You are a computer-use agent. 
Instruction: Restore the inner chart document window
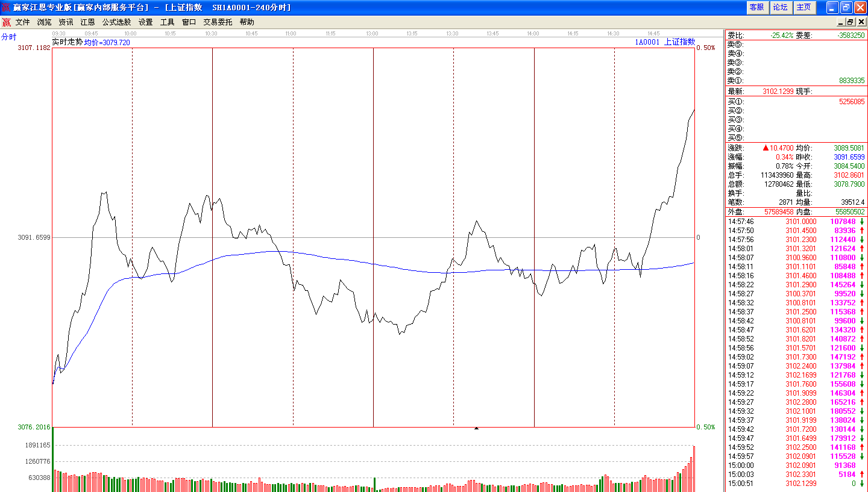click(852, 22)
